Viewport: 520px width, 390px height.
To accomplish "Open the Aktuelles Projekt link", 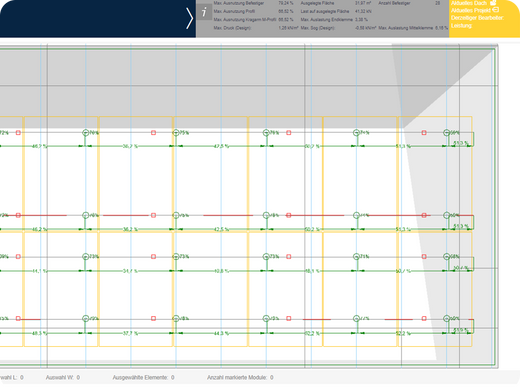I will point(471,10).
